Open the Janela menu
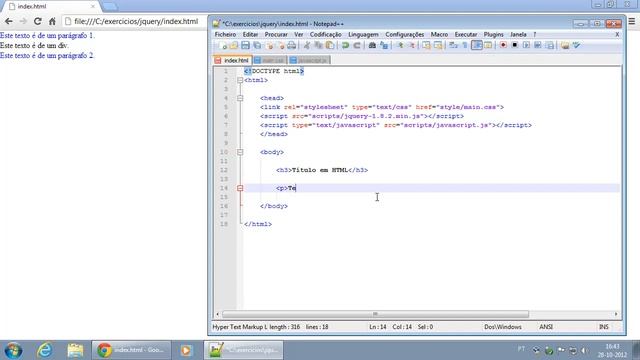 tap(518, 35)
